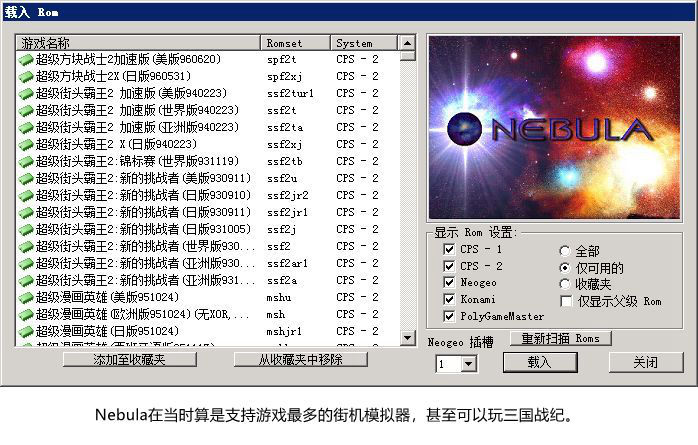
Task: Sort list by 游戏名称 column header
Action: pyautogui.click(x=138, y=43)
